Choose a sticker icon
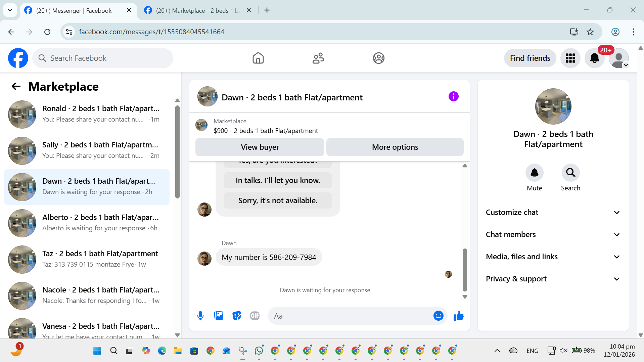Screen dimensions: 644x362 (237, 316)
